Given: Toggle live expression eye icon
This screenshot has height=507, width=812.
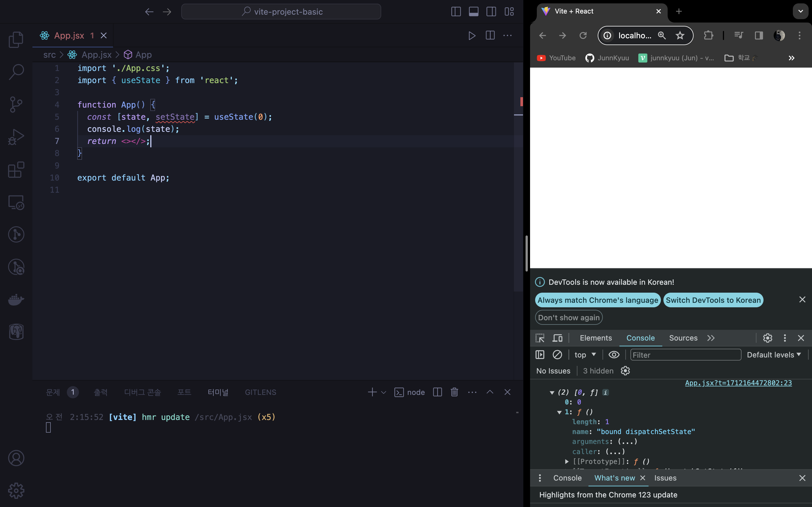Looking at the screenshot, I should (x=614, y=355).
